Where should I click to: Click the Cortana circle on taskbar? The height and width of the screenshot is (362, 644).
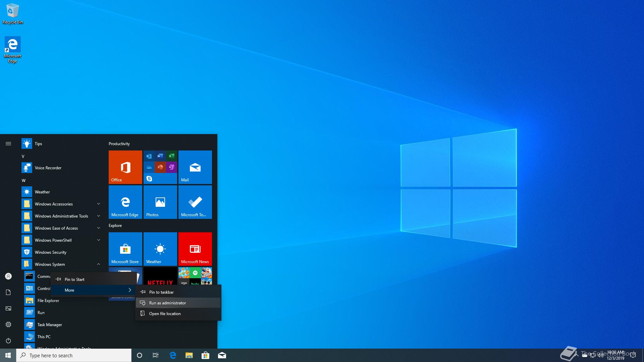pos(140,355)
